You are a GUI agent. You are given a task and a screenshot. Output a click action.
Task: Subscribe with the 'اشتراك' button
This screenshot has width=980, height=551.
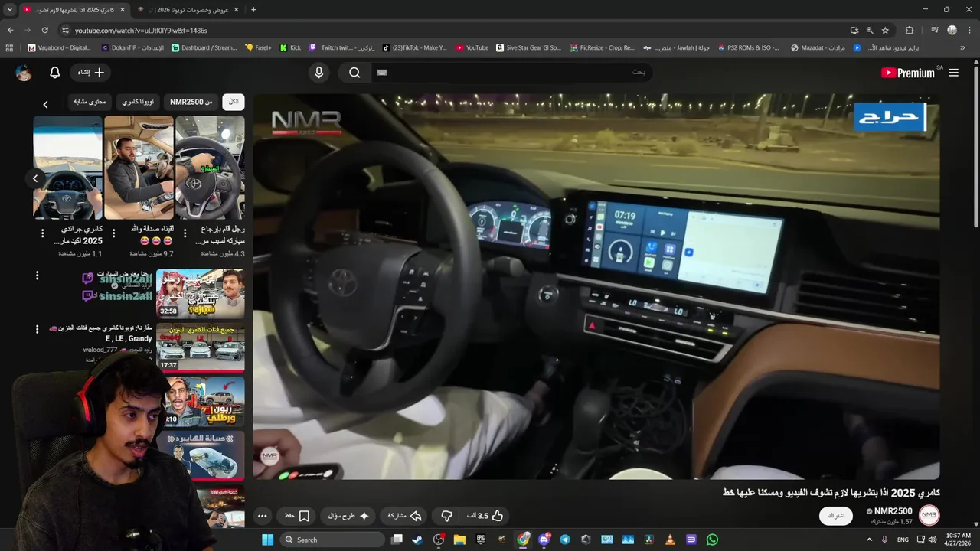836,516
